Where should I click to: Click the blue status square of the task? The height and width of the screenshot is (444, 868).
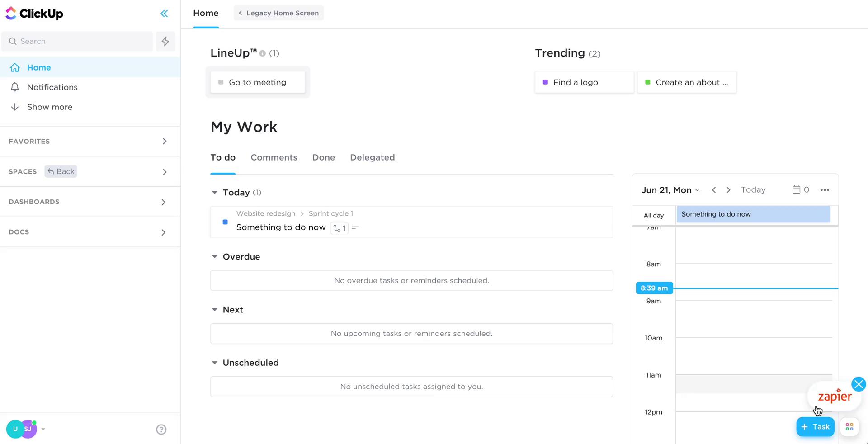[x=225, y=222]
